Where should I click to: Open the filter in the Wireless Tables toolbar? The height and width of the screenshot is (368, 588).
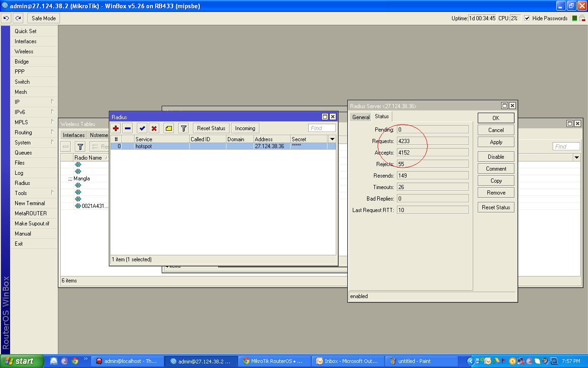80,147
